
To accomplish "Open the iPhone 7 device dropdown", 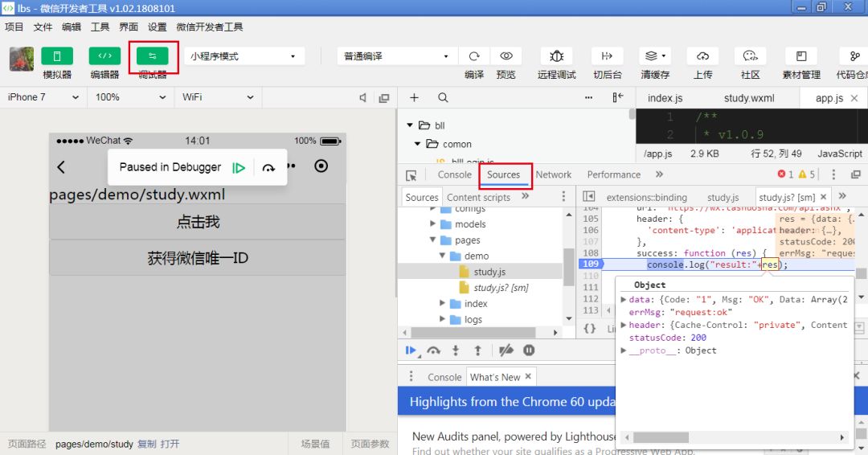I will click(43, 96).
